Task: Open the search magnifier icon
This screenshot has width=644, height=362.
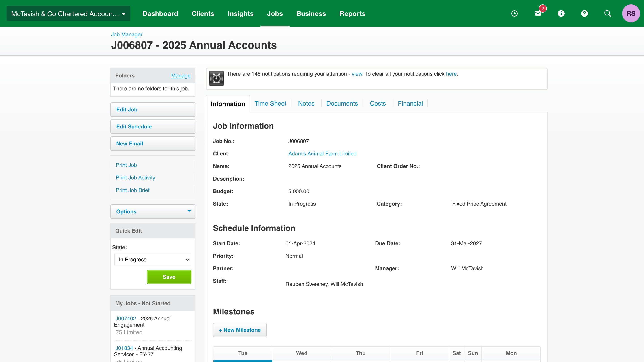Action: pyautogui.click(x=608, y=13)
